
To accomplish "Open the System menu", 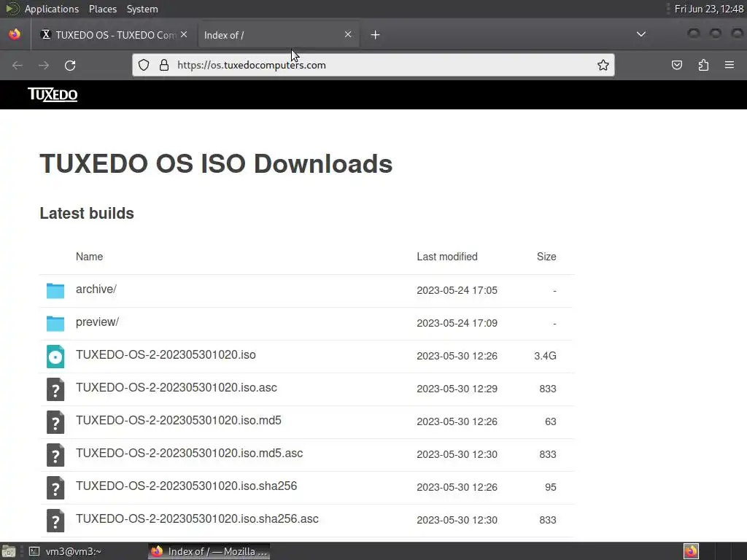I will tap(142, 9).
